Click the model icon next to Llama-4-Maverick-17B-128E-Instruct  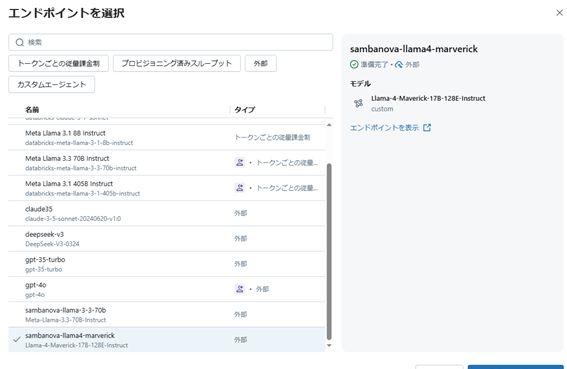coord(358,103)
